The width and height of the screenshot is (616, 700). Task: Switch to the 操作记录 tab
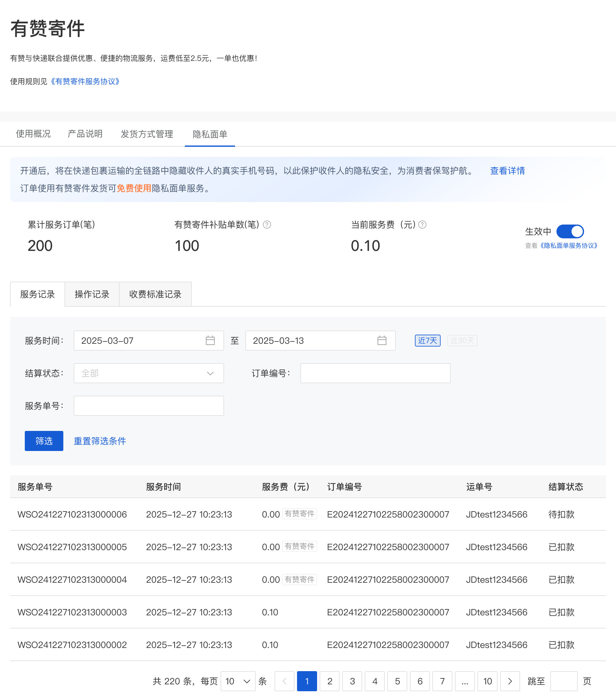92,294
